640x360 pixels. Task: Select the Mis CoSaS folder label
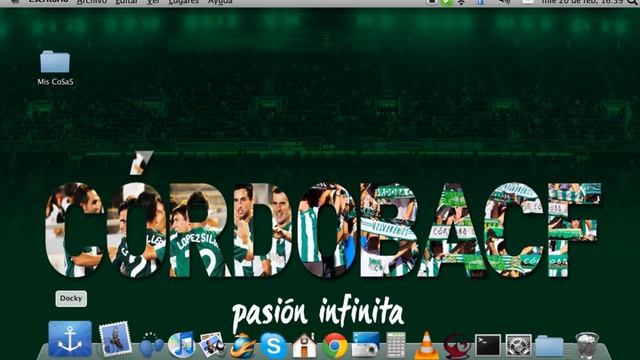(x=56, y=82)
